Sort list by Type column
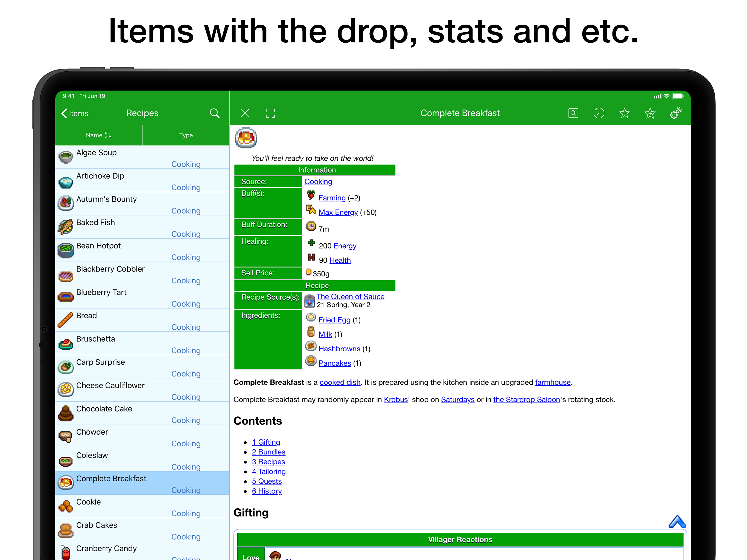747x560 pixels. [x=186, y=135]
